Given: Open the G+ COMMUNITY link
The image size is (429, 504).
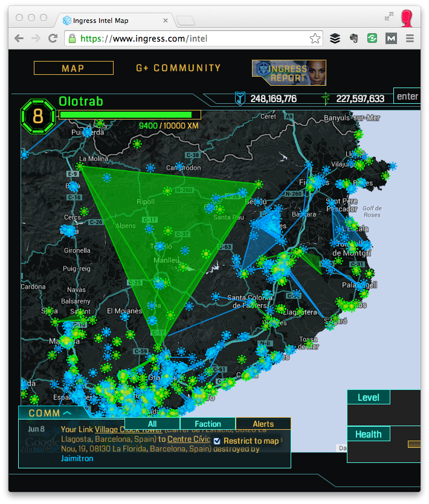Looking at the screenshot, I should coord(178,68).
